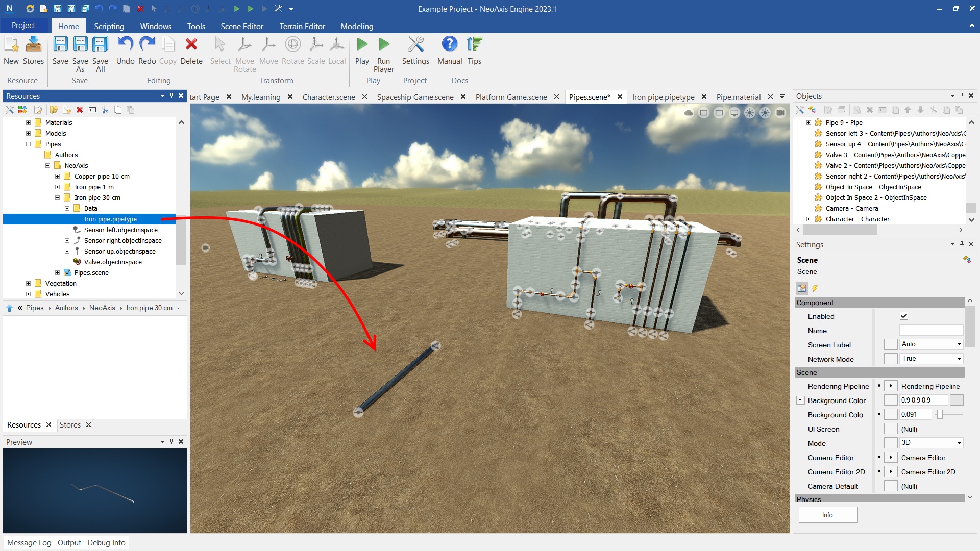Image resolution: width=980 pixels, height=551 pixels.
Task: Click the Play button in ribbon
Action: [x=362, y=46]
